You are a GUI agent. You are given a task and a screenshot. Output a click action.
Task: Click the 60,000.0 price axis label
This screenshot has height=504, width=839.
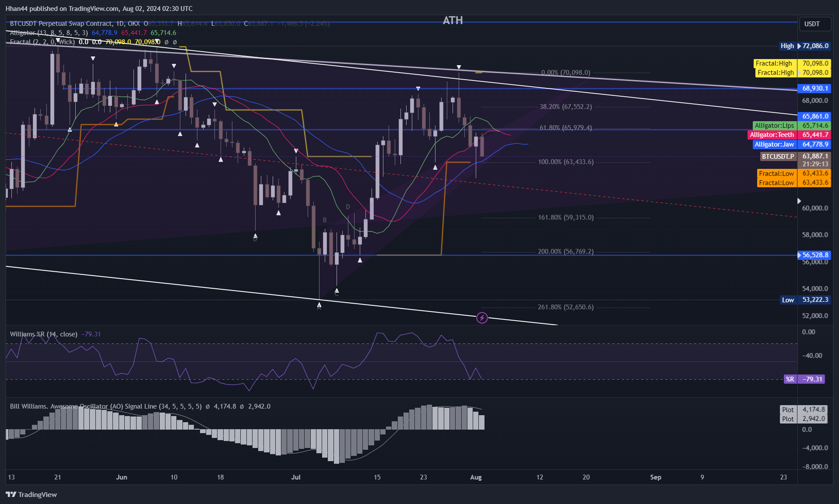pos(815,208)
